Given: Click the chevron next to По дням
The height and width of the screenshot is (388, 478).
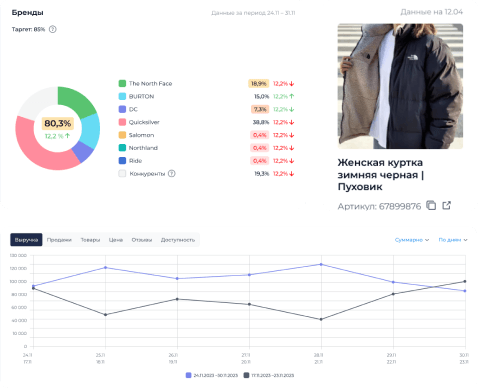Looking at the screenshot, I should [465, 240].
